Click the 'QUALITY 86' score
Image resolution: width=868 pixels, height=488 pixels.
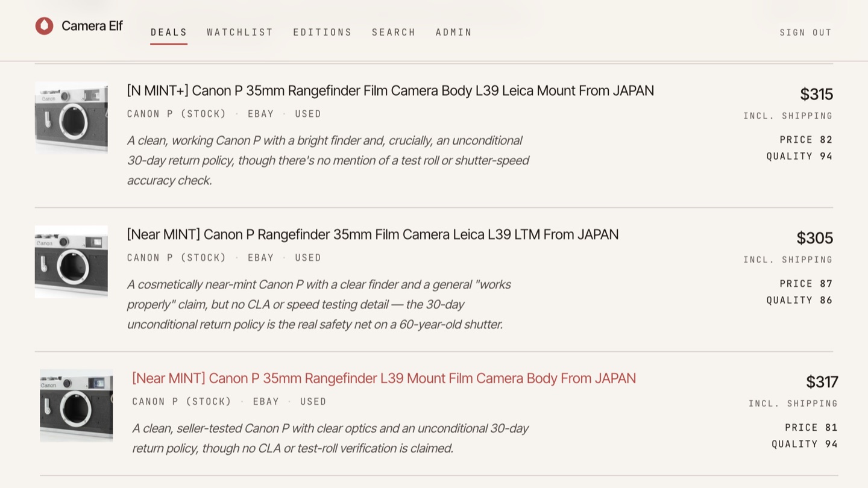(x=799, y=300)
